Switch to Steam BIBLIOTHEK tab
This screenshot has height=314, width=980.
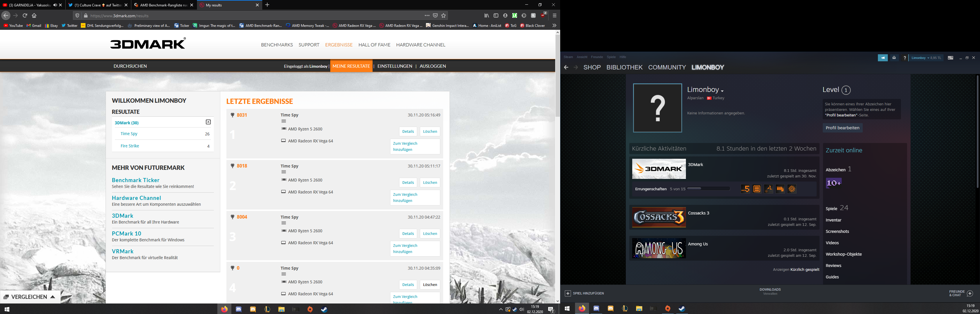[x=624, y=67]
